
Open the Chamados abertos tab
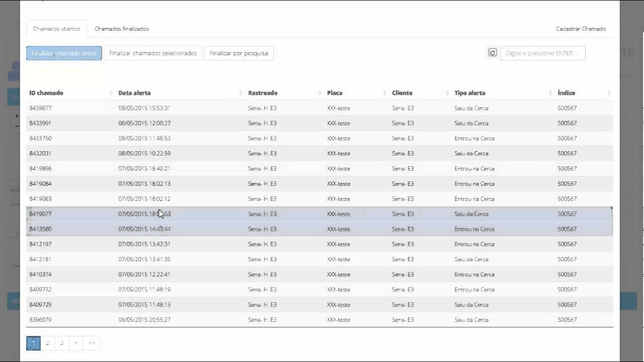(56, 29)
